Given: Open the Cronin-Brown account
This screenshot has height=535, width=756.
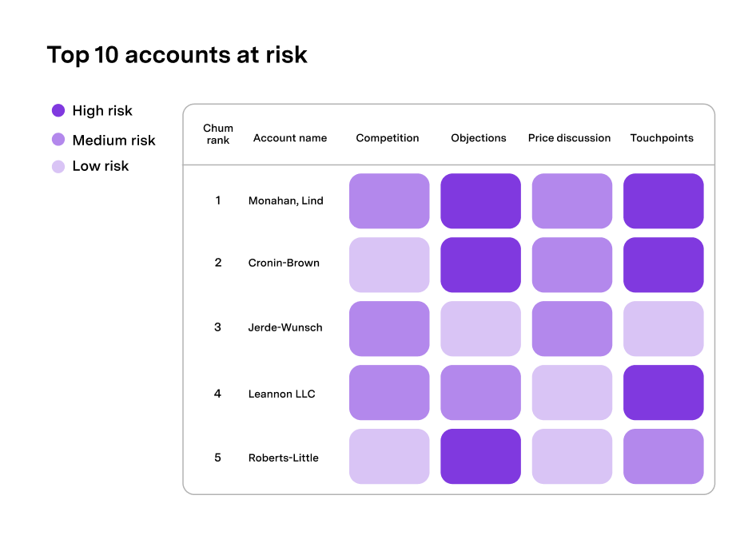Looking at the screenshot, I should coord(284,264).
